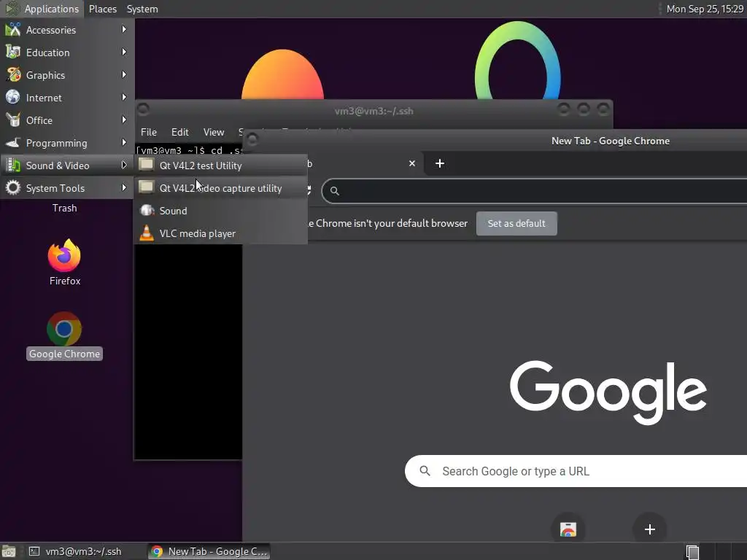Open the System menu
This screenshot has height=560, width=747.
pyautogui.click(x=142, y=9)
